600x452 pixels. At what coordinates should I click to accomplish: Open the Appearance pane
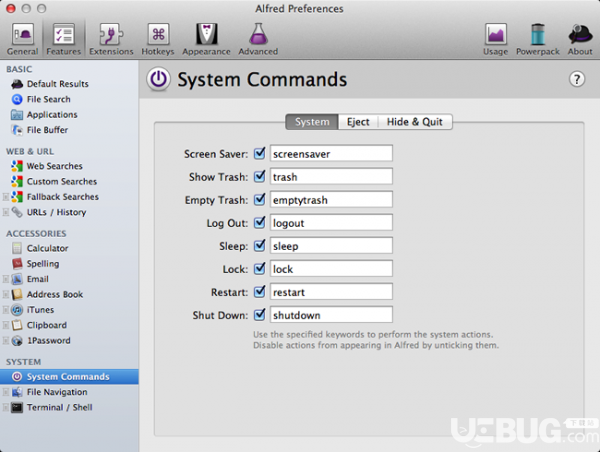tap(206, 39)
